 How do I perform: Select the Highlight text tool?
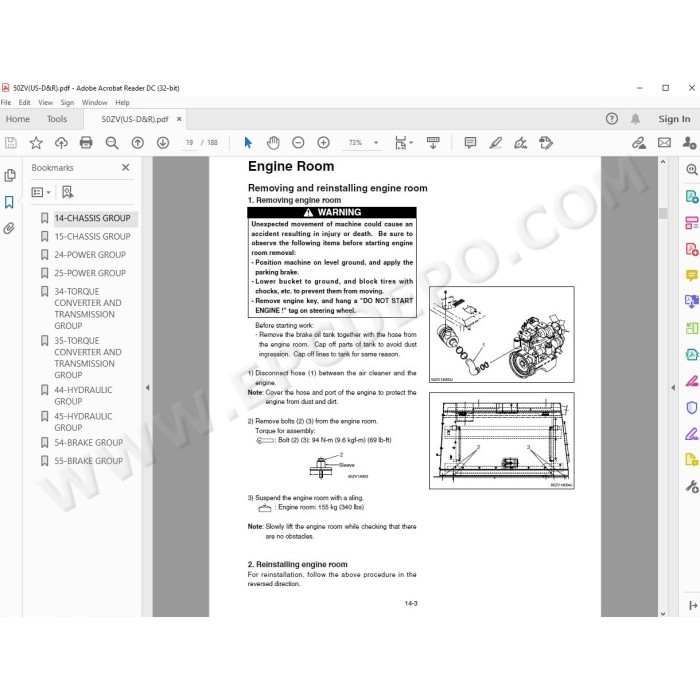tap(496, 143)
